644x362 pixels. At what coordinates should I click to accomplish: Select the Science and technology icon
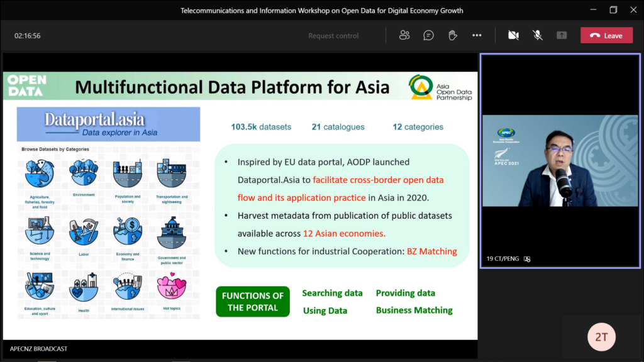[40, 230]
